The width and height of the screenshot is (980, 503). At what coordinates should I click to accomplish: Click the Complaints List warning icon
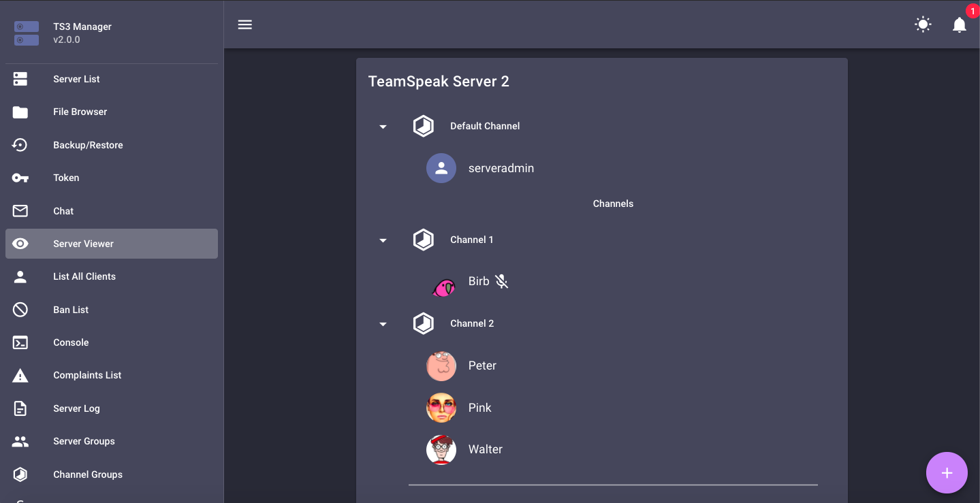20,375
